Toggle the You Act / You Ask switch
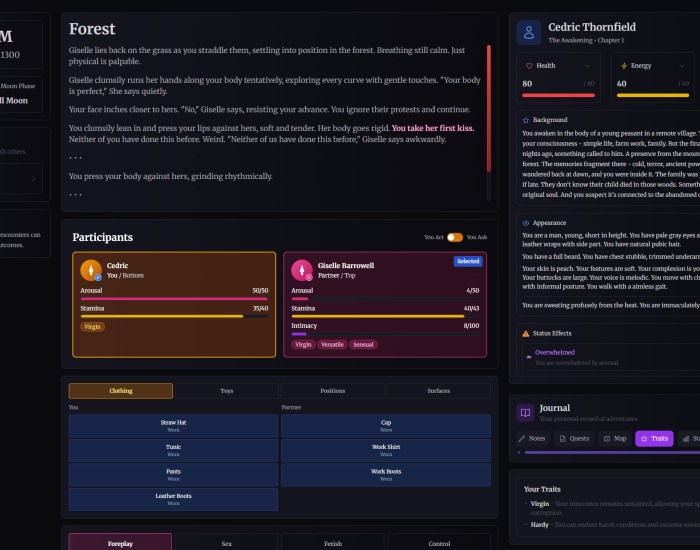 coord(455,237)
